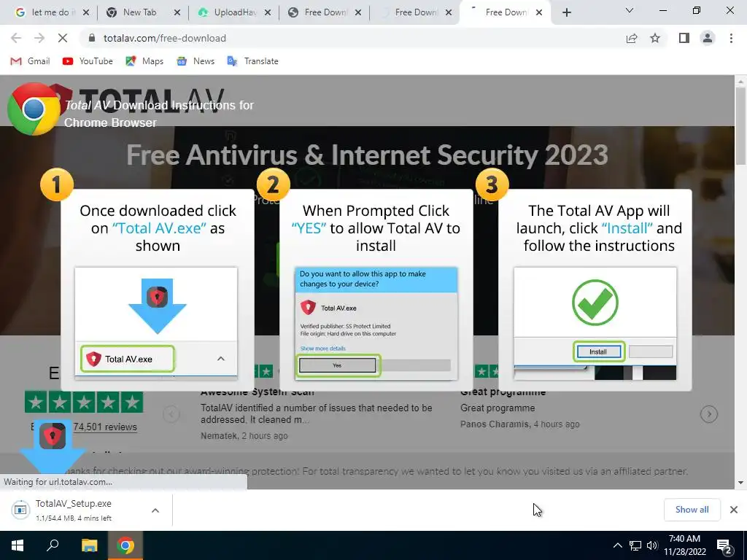The height and width of the screenshot is (560, 747).
Task: Bookmark this page with the star
Action: click(655, 38)
